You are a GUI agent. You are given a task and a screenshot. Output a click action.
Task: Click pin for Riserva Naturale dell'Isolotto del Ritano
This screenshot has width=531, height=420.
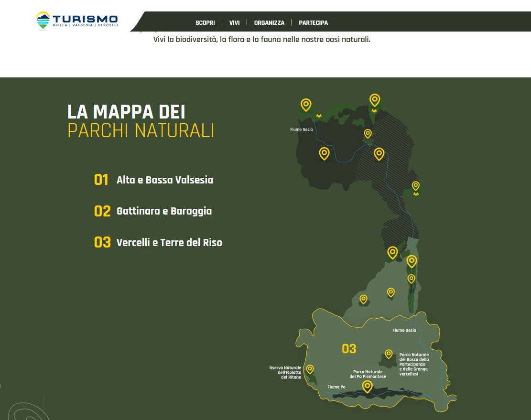pyautogui.click(x=310, y=369)
